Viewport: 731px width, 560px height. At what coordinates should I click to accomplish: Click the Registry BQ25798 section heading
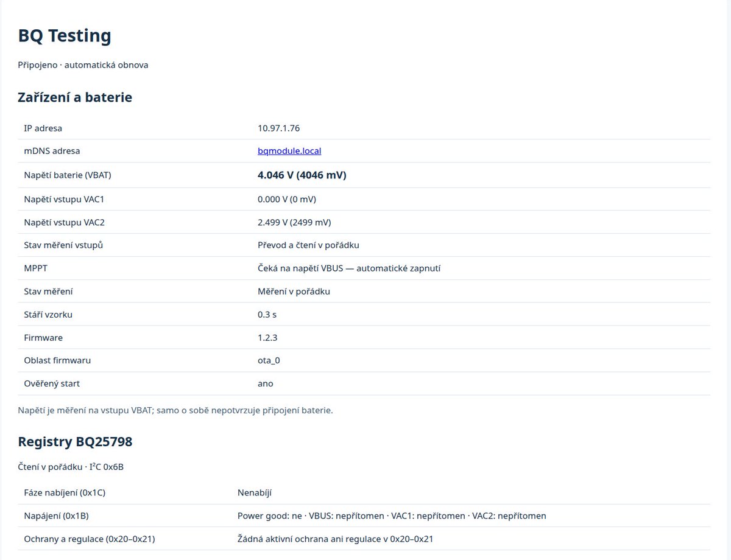click(75, 442)
